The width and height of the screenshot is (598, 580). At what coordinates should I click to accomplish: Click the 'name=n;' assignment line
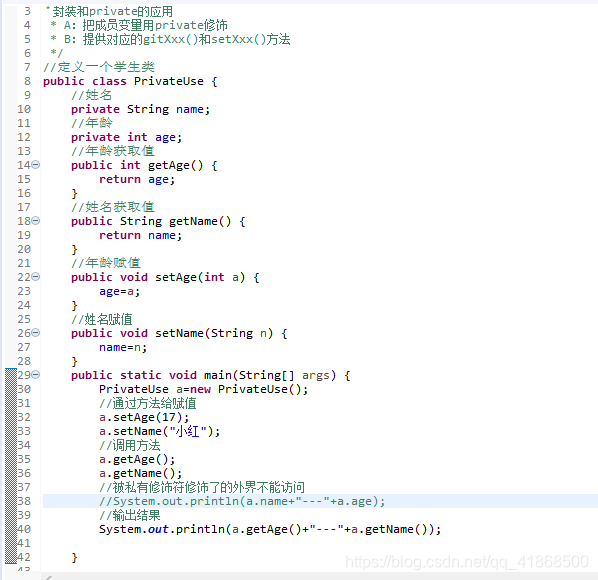click(x=123, y=347)
